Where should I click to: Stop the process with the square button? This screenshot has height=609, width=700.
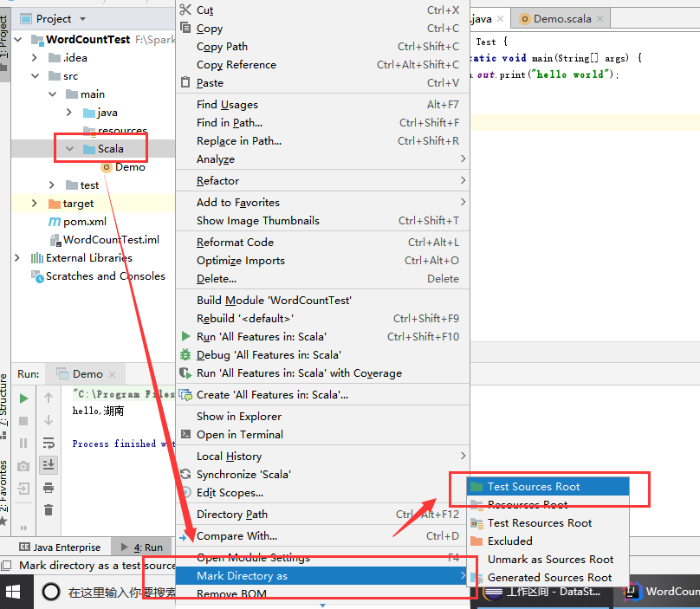(x=23, y=421)
